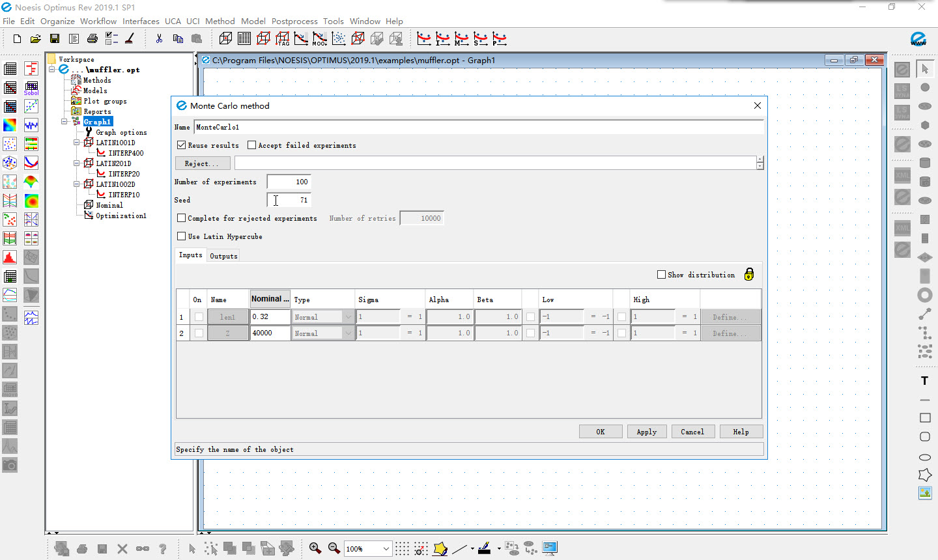Switch to the Outputs tab
938x560 pixels.
click(x=223, y=256)
